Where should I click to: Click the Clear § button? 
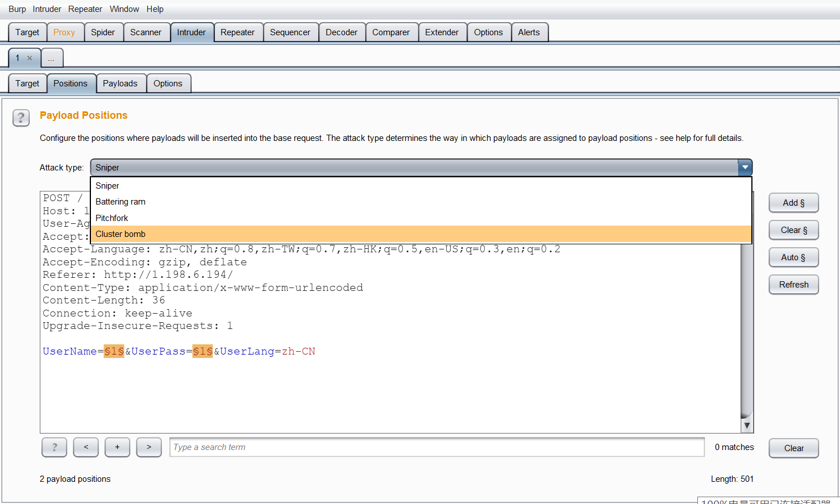(x=793, y=230)
